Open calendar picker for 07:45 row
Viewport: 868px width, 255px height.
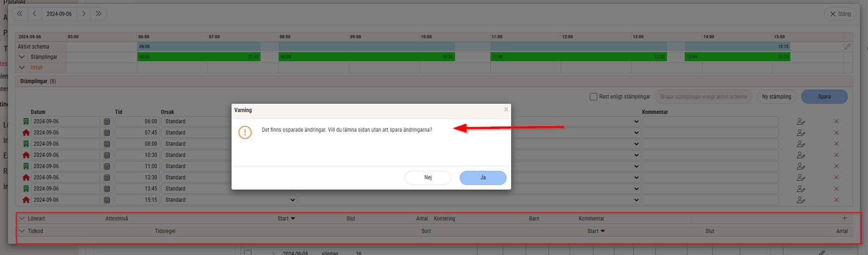point(107,133)
